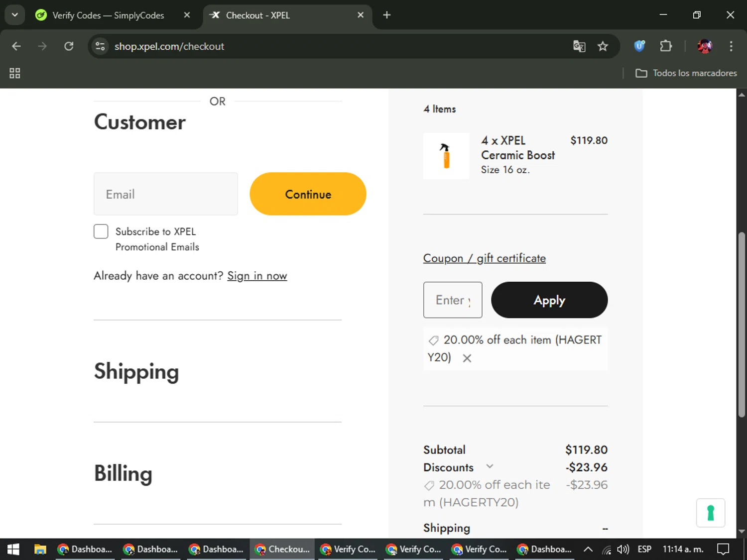Open the Chrome three-dot menu
This screenshot has width=747, height=560.
point(731,46)
